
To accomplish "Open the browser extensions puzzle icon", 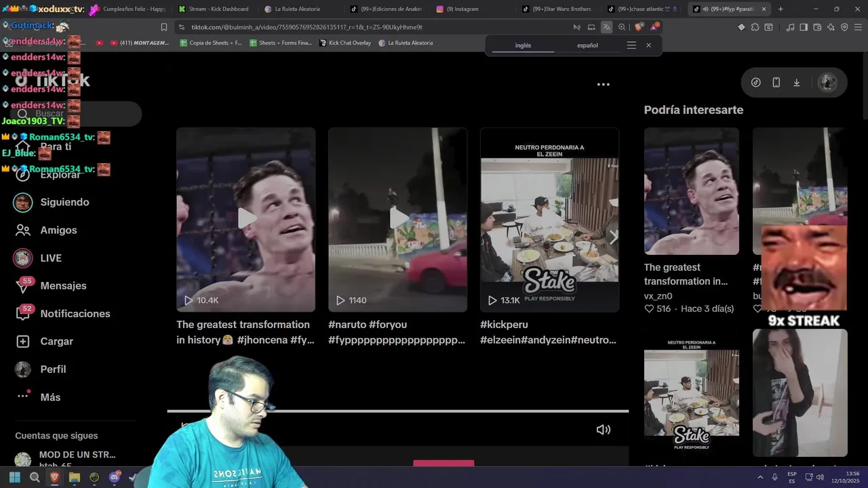I will coord(755,27).
